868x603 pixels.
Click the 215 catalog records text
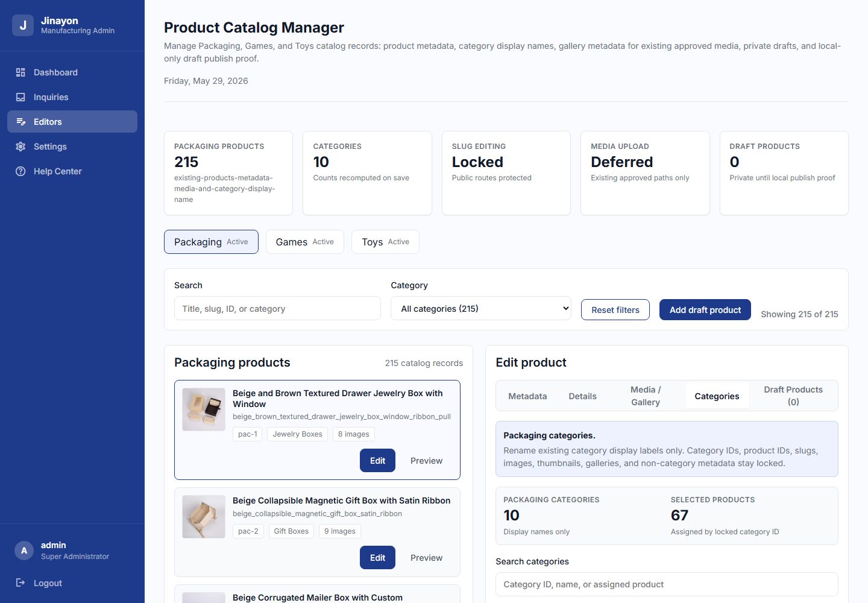[424, 363]
